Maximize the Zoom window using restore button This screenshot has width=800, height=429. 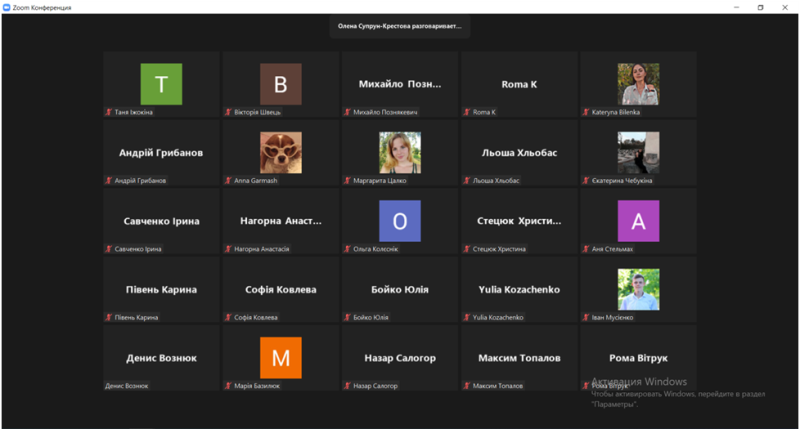click(x=760, y=7)
